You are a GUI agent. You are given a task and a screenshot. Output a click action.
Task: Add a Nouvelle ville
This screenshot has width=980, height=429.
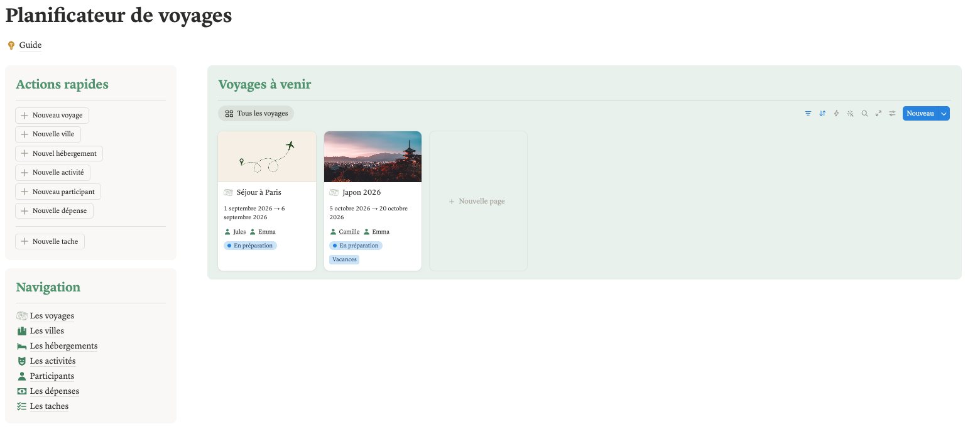[48, 134]
